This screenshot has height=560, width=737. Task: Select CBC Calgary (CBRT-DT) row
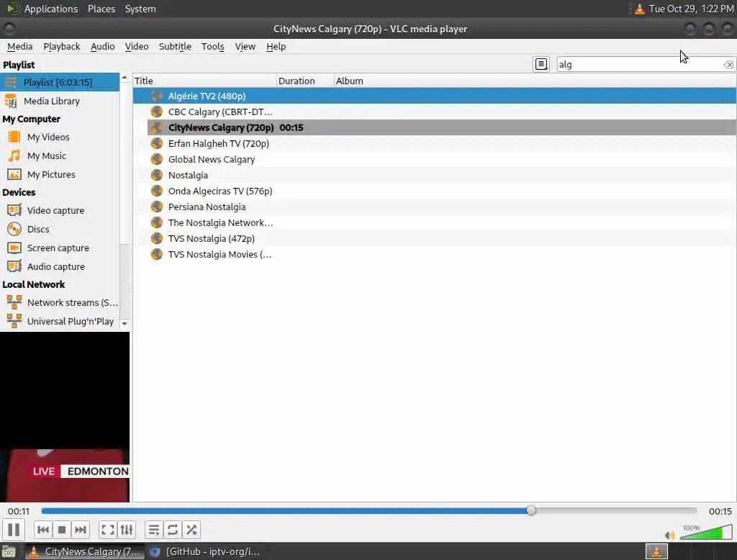coord(434,112)
